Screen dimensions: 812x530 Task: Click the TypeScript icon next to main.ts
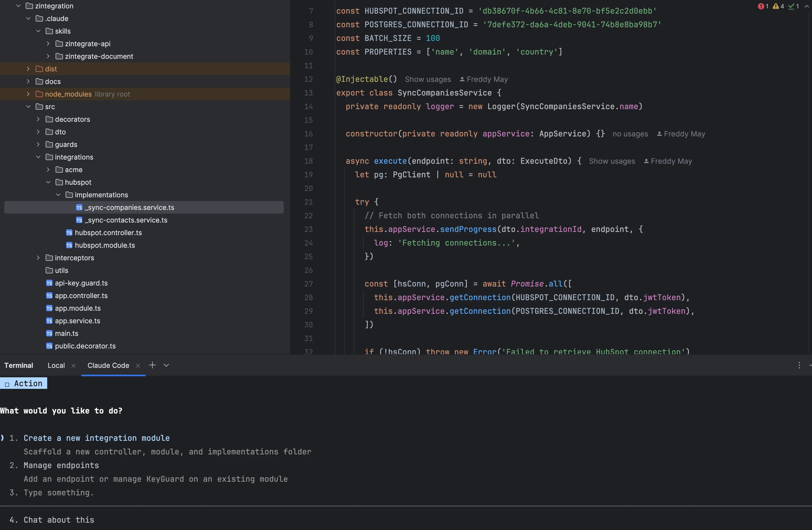[49, 333]
